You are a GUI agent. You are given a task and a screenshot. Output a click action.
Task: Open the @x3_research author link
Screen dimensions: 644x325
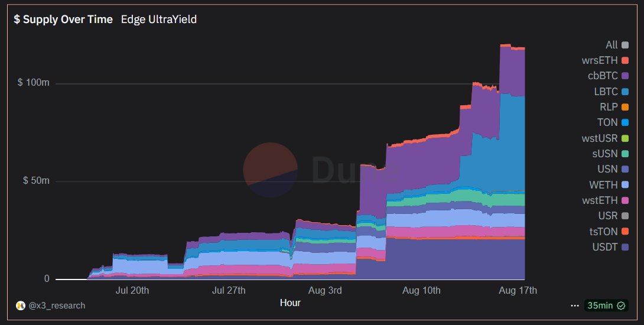pyautogui.click(x=57, y=305)
